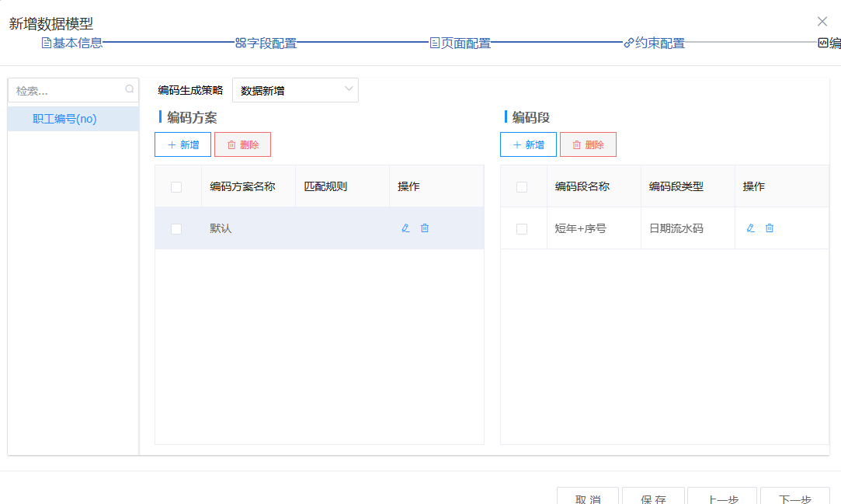
Task: Select all schemes via 编码方案 header checkbox
Action: (176, 187)
